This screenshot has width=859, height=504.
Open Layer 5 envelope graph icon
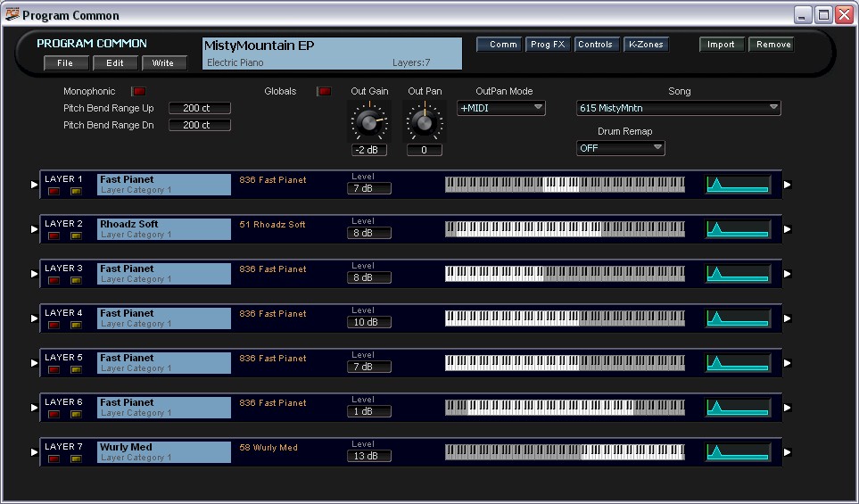738,363
